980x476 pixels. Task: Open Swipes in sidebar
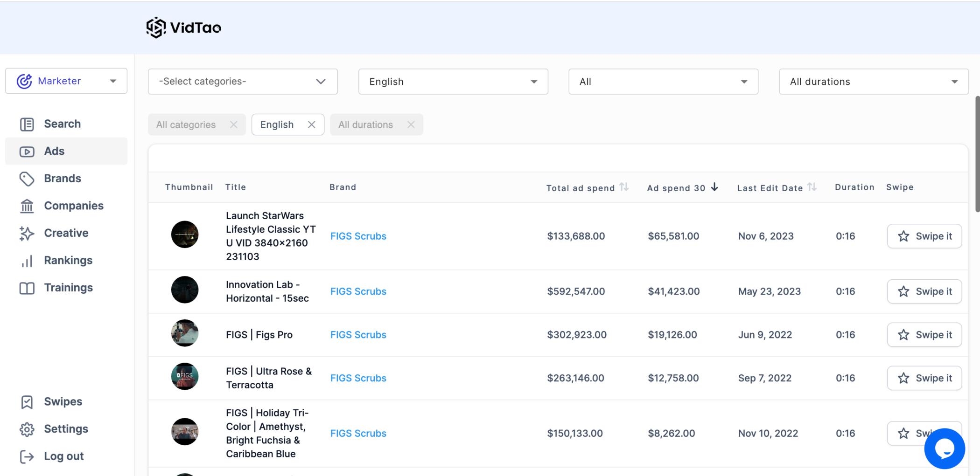tap(66, 402)
